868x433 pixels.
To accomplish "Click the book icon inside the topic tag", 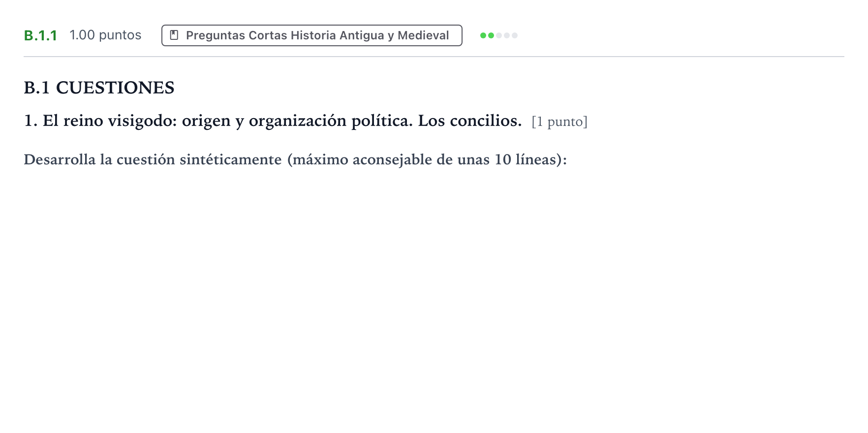I will point(174,35).
